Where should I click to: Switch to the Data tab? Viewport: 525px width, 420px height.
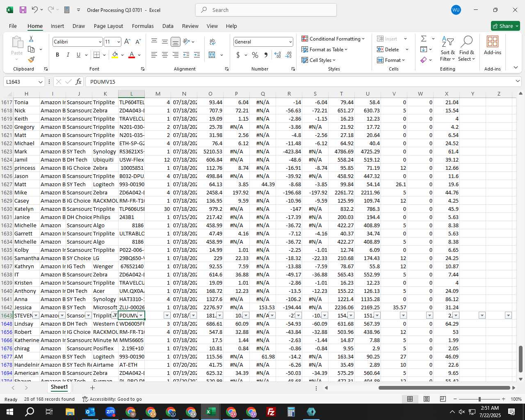click(168, 26)
